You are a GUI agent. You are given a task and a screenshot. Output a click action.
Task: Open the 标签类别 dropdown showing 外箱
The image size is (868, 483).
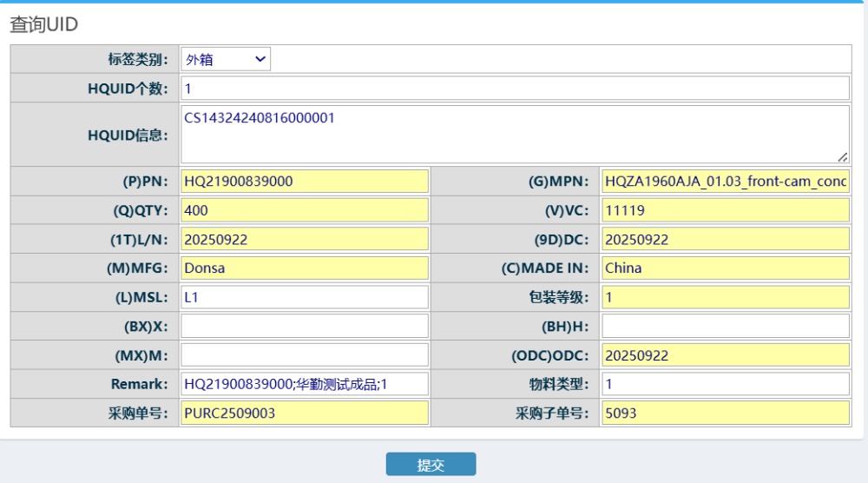coord(226,59)
